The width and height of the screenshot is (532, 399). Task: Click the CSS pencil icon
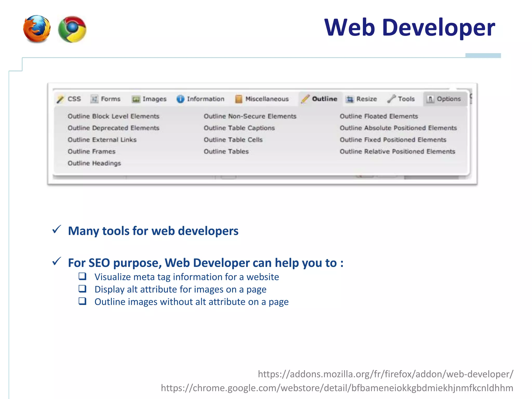click(x=60, y=99)
